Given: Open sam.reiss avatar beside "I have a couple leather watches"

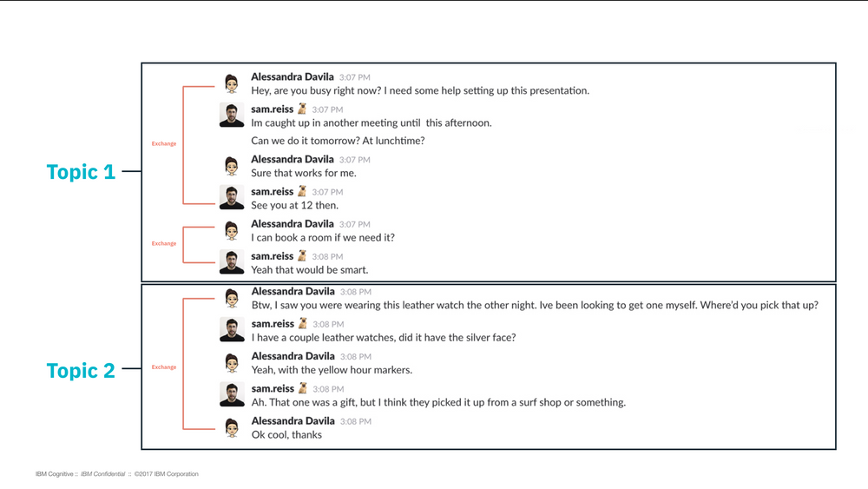Looking at the screenshot, I should (231, 330).
